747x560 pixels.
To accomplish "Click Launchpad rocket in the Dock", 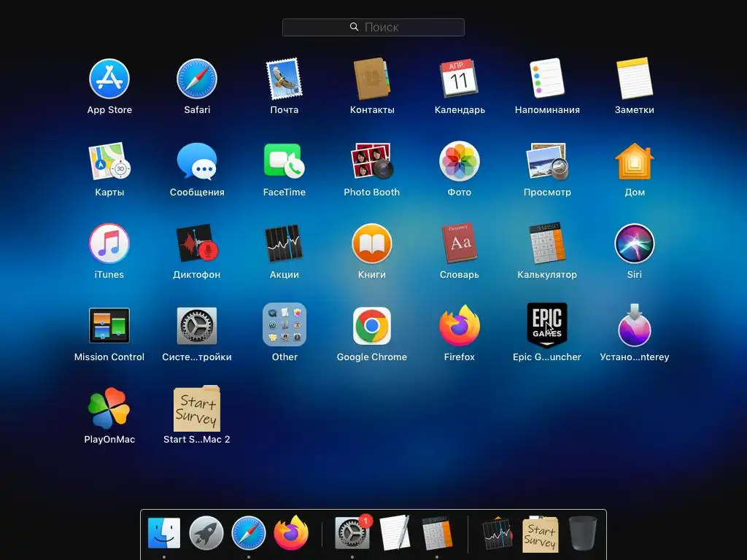I will coord(206,533).
